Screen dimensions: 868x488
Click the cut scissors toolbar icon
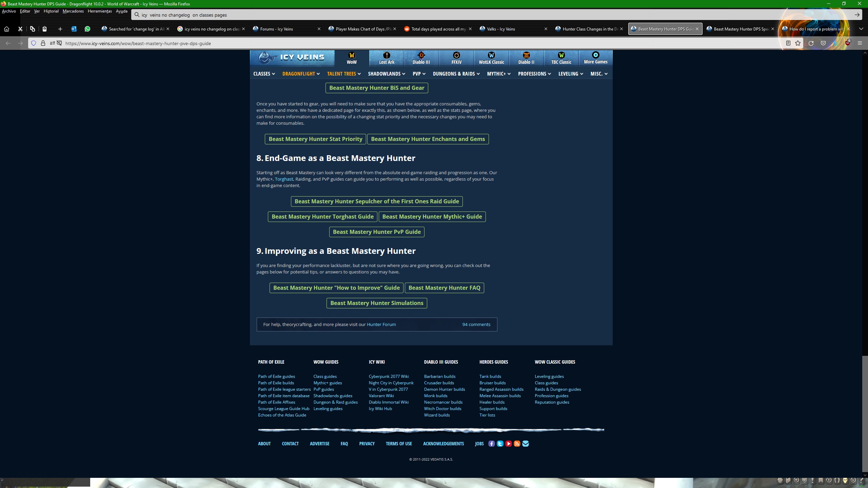20,29
